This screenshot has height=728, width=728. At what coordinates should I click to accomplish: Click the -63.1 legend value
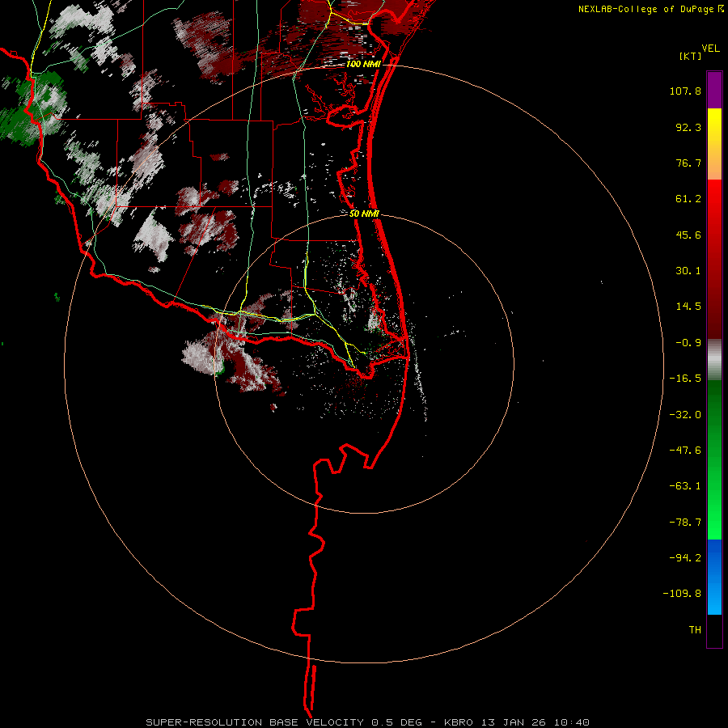[685, 485]
